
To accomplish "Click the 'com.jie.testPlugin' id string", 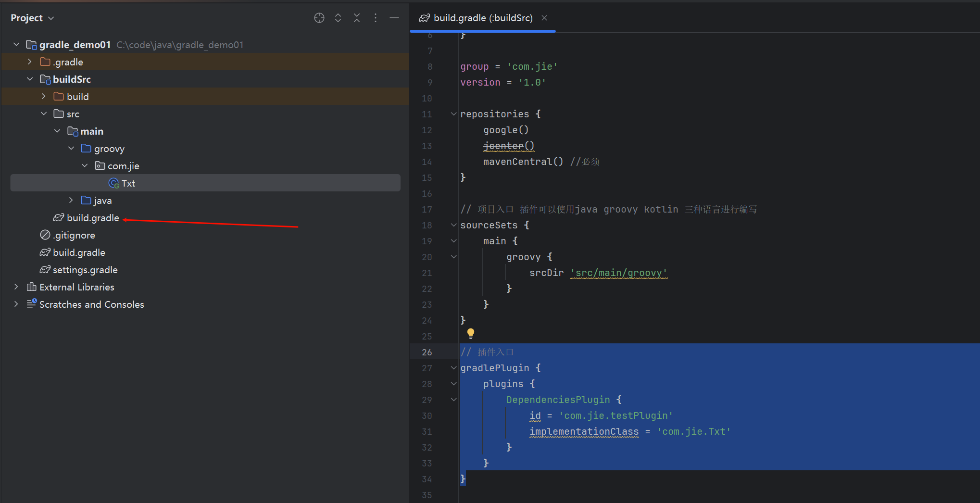I will [616, 415].
